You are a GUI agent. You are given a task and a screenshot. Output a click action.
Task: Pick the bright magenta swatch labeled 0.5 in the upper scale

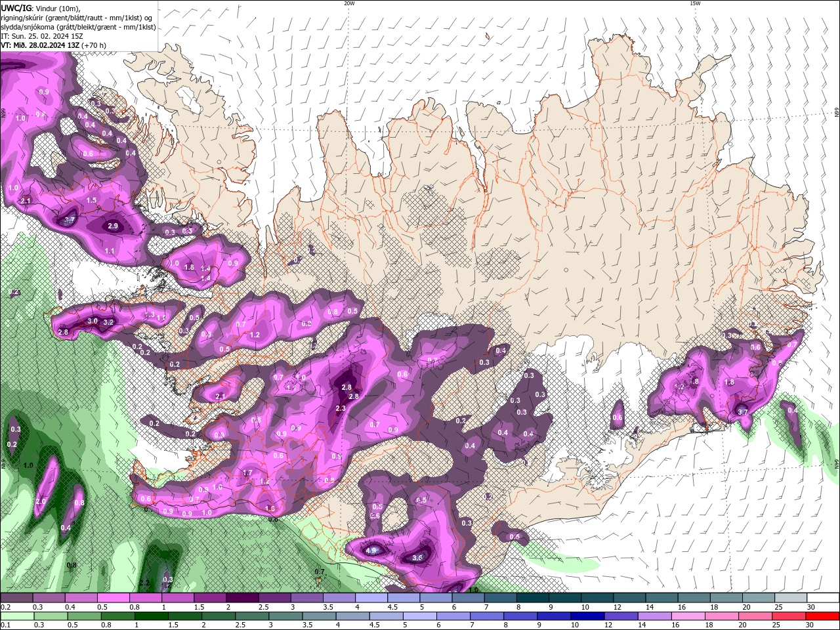coord(113,598)
